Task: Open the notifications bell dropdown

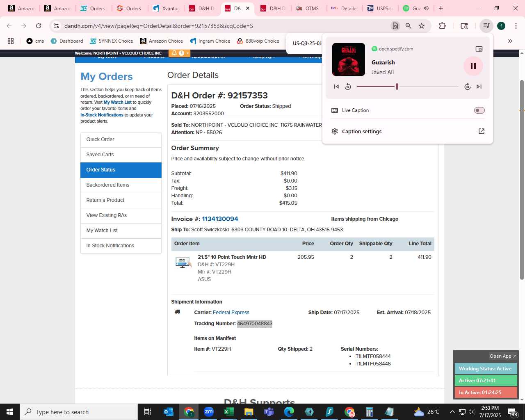Action: [x=180, y=53]
